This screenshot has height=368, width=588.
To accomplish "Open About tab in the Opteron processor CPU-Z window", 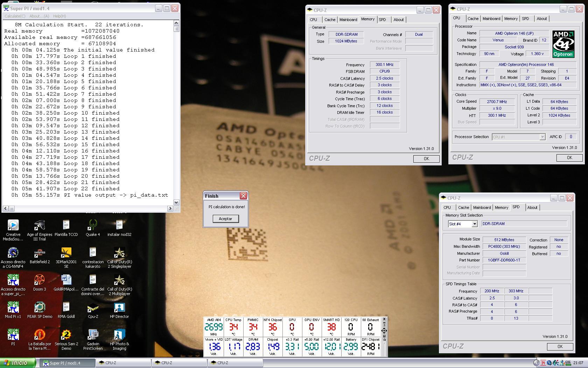I will click(x=541, y=19).
